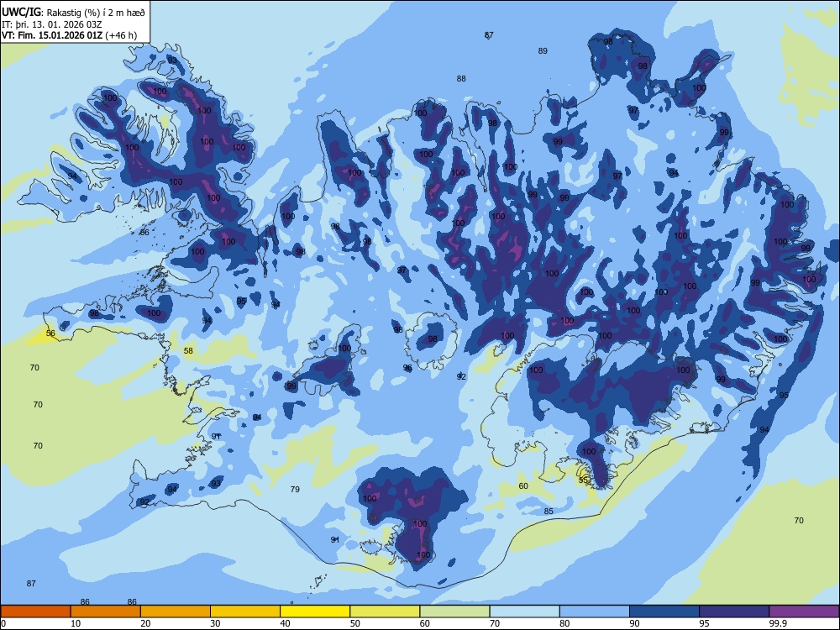Click the '(+46 h)' forecast offset text
840x630 pixels.
(121, 35)
